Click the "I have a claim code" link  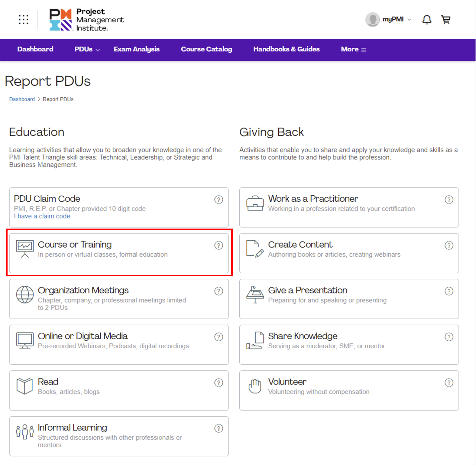(42, 216)
